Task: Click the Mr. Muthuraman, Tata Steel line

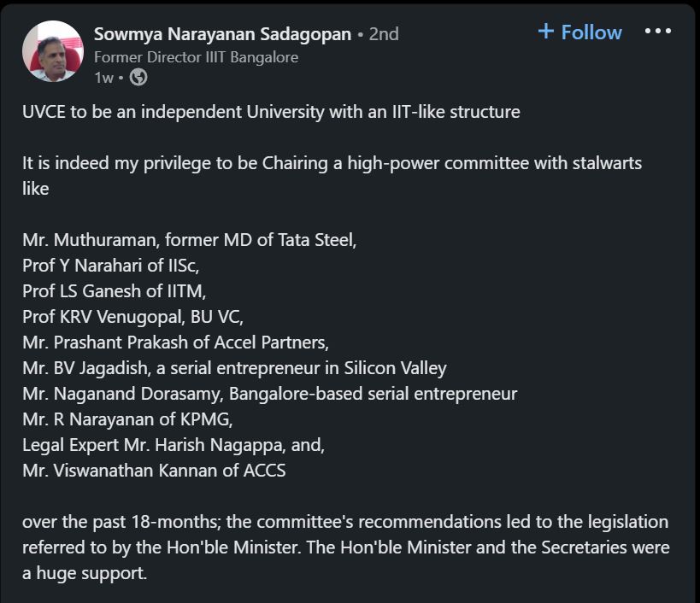Action: pyautogui.click(x=189, y=240)
